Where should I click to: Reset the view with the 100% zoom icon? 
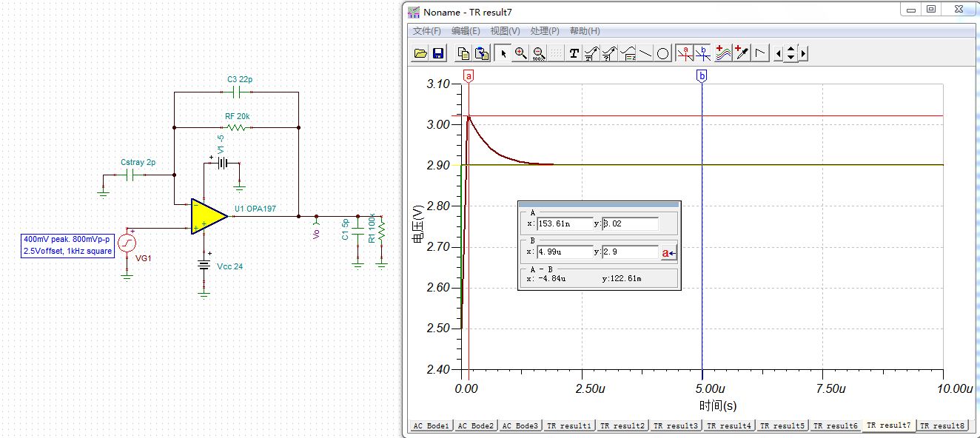[539, 53]
